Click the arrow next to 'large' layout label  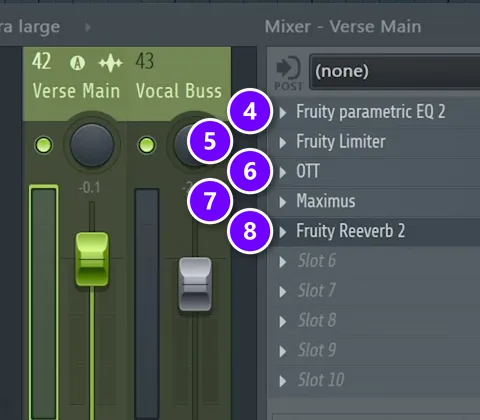tap(88, 27)
